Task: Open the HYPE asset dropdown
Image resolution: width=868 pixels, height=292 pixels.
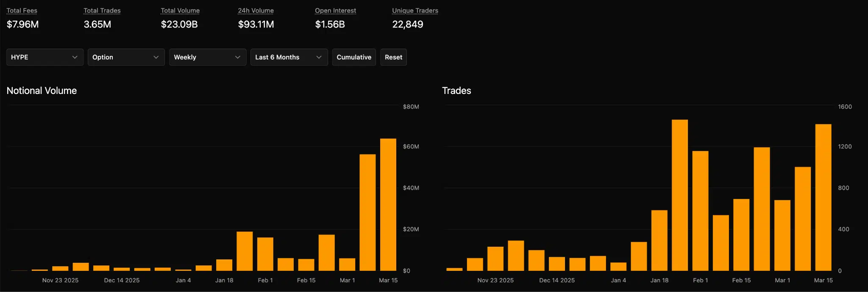Action: (45, 57)
